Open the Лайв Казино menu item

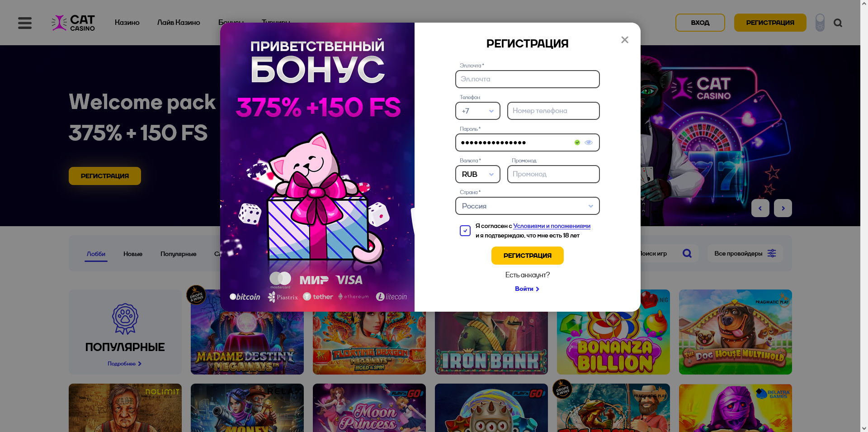click(179, 23)
